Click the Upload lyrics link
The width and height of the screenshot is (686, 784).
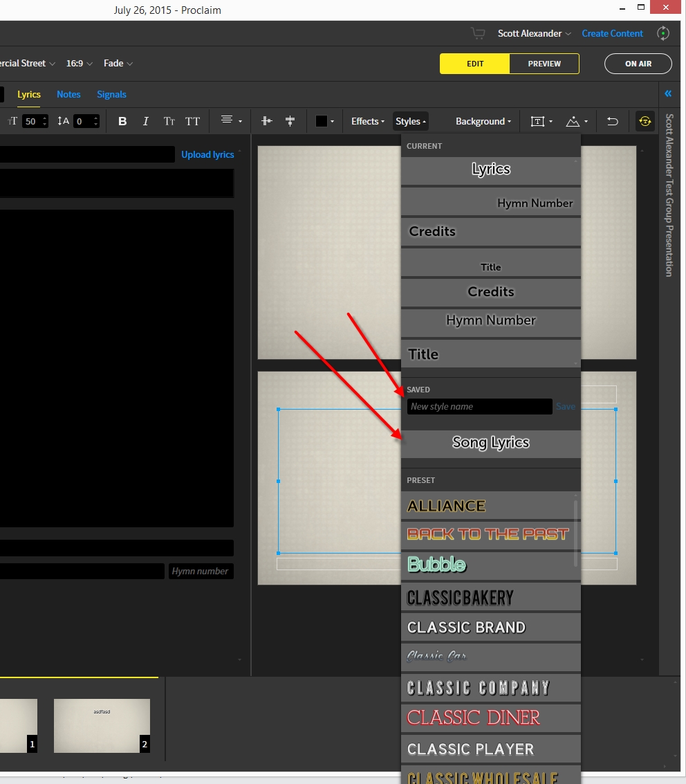[207, 154]
